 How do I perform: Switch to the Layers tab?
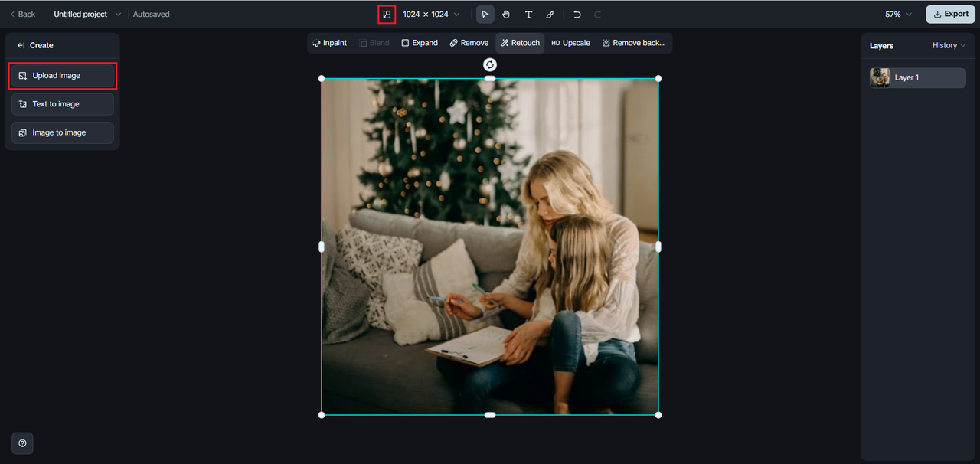pyautogui.click(x=881, y=46)
